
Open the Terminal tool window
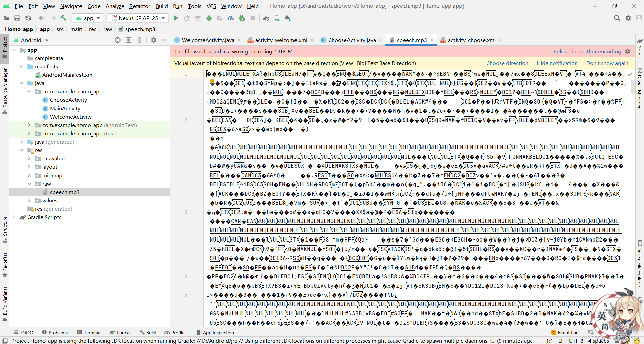click(x=89, y=333)
